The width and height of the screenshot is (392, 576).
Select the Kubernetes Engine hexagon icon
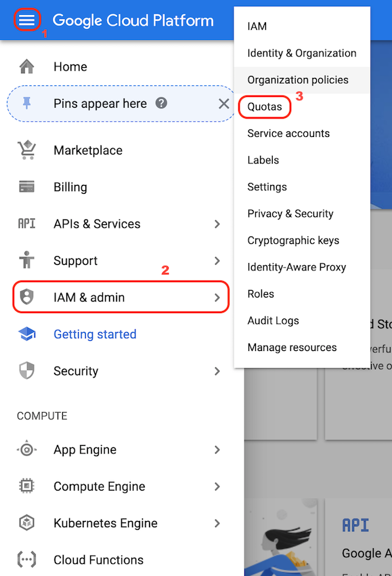27,522
